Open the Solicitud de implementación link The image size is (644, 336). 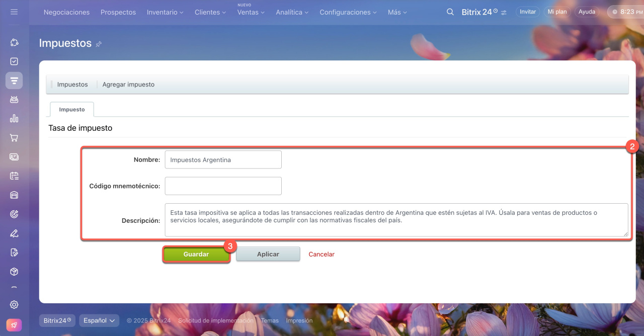pos(216,320)
